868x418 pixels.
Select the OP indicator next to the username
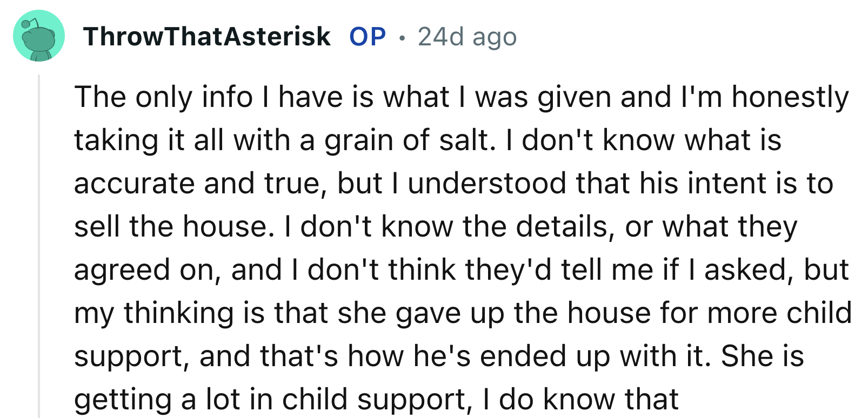368,36
